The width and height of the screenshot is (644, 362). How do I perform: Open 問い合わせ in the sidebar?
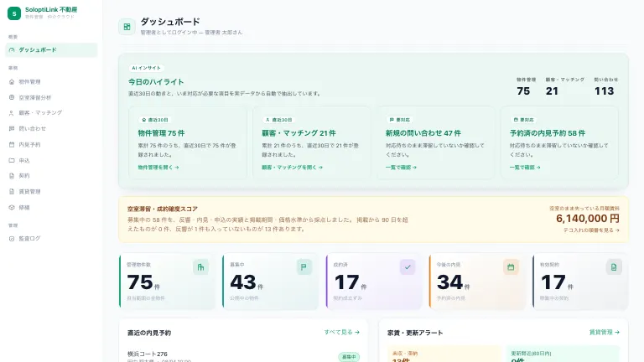(x=51, y=129)
